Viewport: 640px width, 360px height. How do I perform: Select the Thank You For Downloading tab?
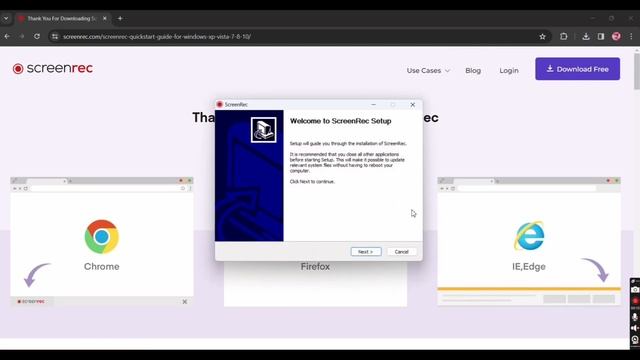[x=61, y=18]
